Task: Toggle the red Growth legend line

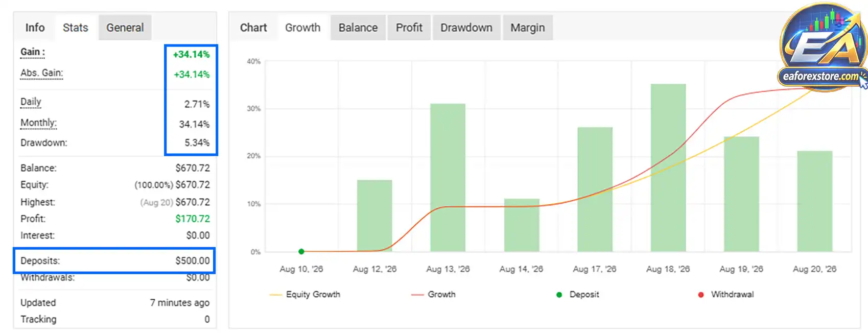Action: (x=433, y=295)
